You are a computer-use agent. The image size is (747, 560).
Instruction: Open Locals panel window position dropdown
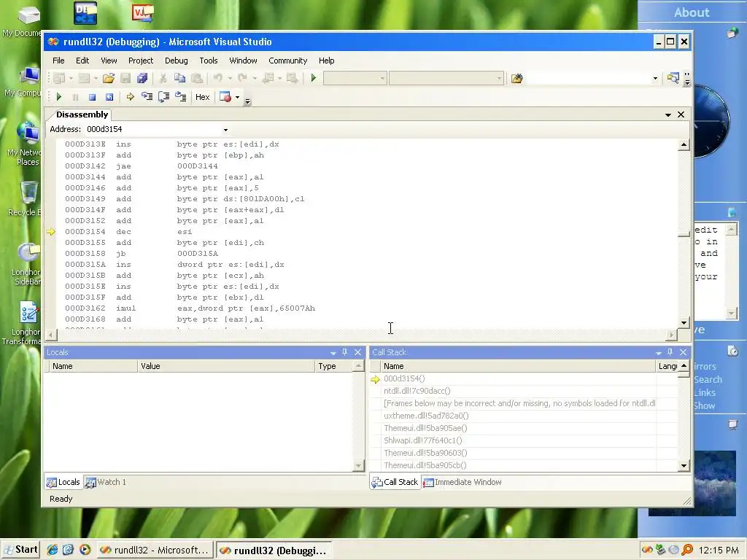[333, 353]
